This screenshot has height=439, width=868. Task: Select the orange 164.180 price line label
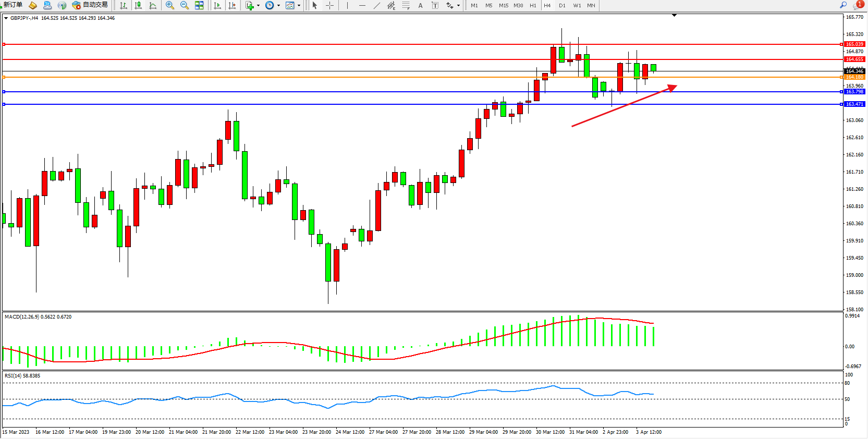[x=854, y=77]
